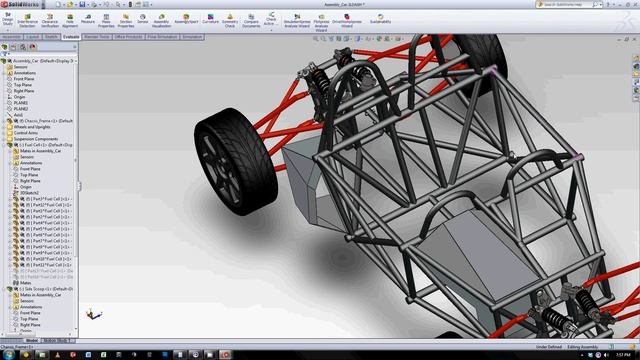
Task: Expand the Suspension Components folder
Action: pyautogui.click(x=4, y=139)
